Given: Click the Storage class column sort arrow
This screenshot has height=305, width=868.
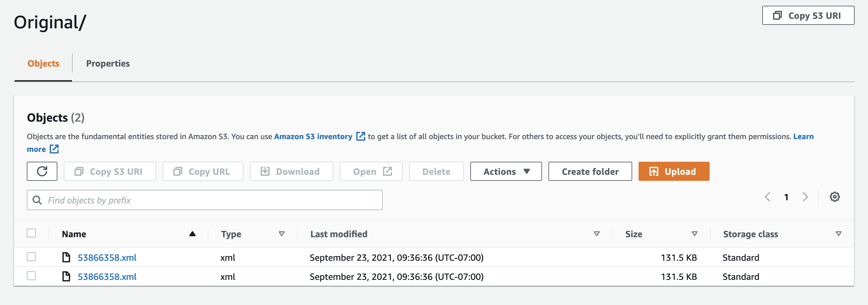Looking at the screenshot, I should pos(839,234).
